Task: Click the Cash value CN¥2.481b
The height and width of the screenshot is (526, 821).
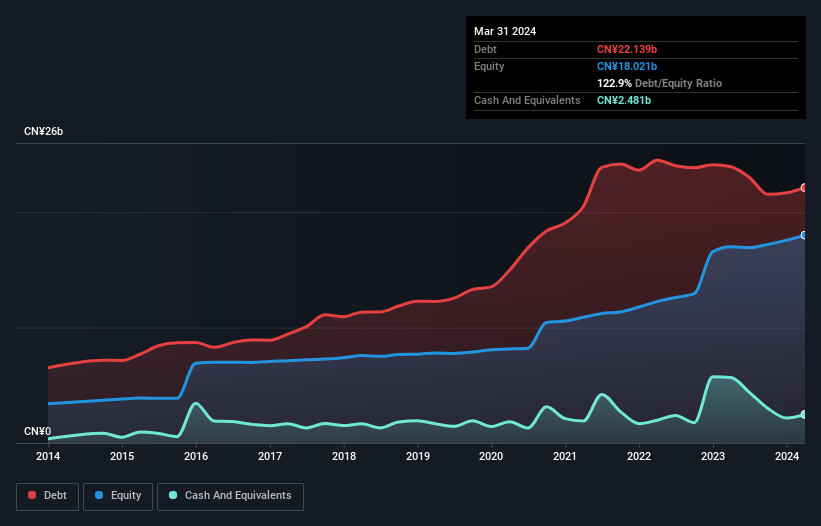Action: pos(624,100)
